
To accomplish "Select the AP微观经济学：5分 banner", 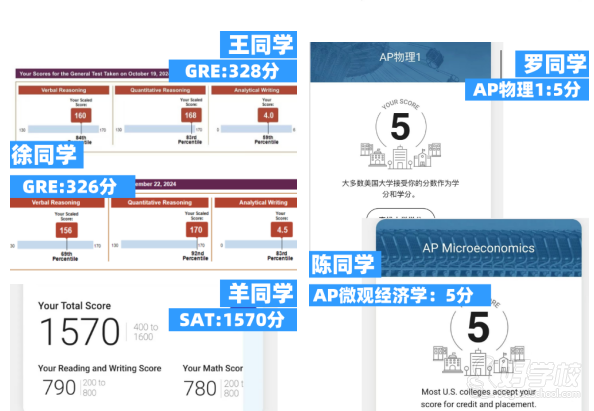I will (x=400, y=295).
